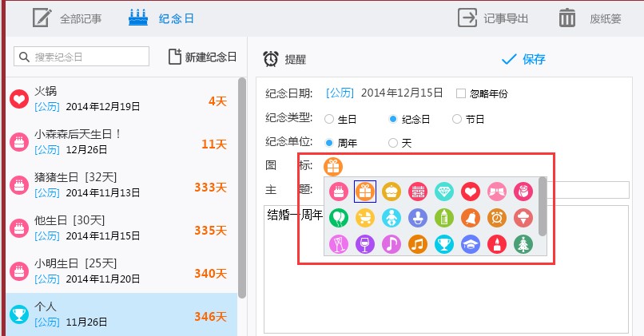Choose the gift box icon in the icon picker grid
644x336 pixels.
[364, 192]
